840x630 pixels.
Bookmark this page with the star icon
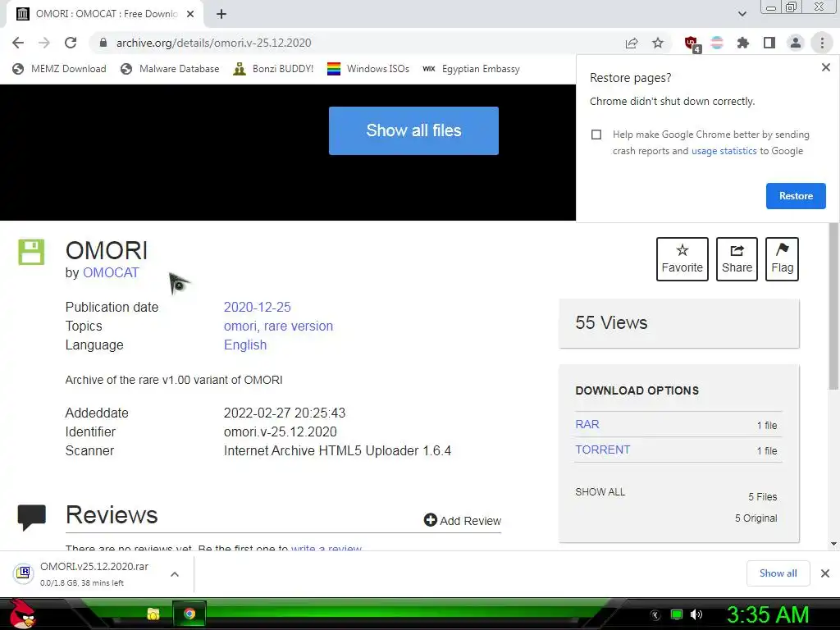click(x=658, y=43)
